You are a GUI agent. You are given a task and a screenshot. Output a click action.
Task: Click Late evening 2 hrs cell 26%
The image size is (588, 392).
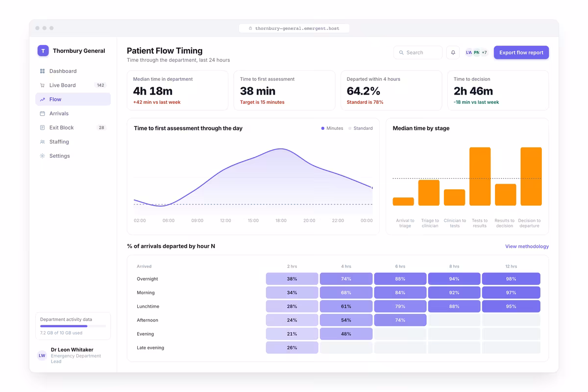292,347
